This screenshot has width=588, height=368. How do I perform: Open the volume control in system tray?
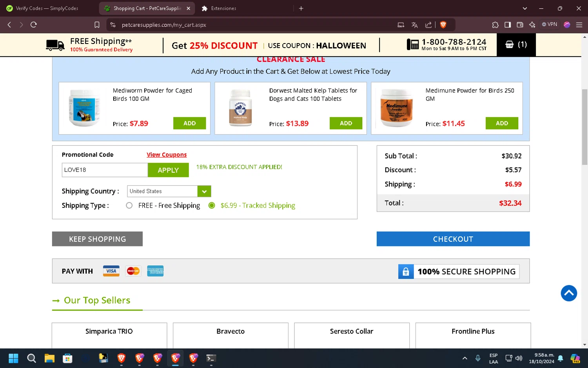[519, 358]
